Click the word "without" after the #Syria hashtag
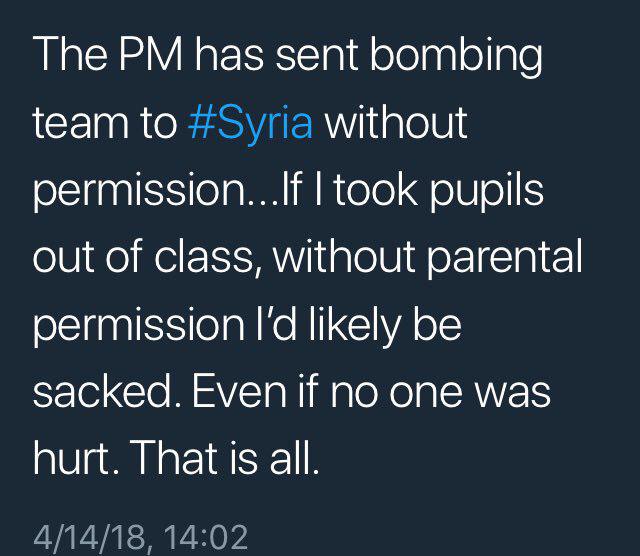 click(396, 122)
